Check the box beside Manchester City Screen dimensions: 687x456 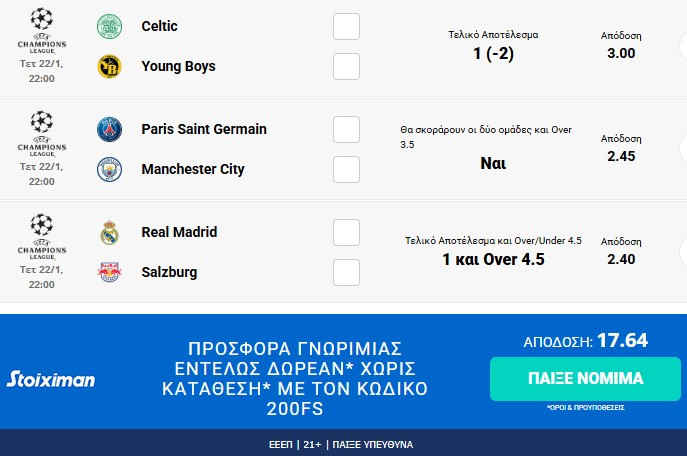pyautogui.click(x=346, y=169)
